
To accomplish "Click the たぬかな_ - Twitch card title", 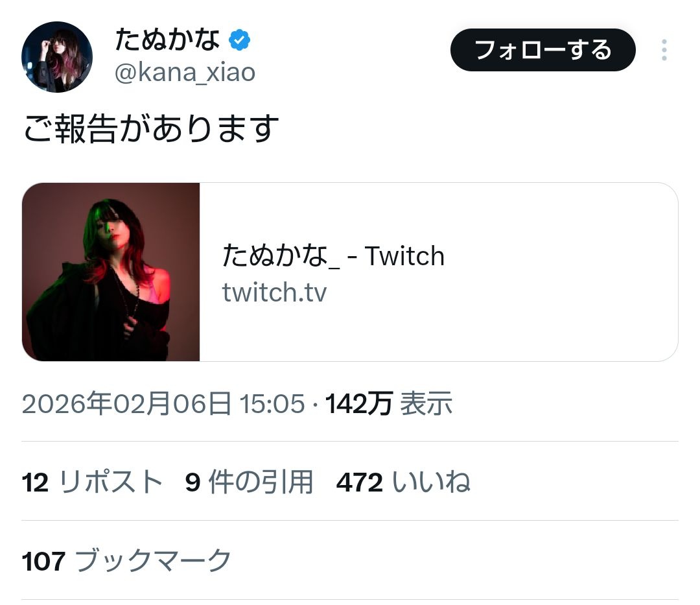I will 333,256.
